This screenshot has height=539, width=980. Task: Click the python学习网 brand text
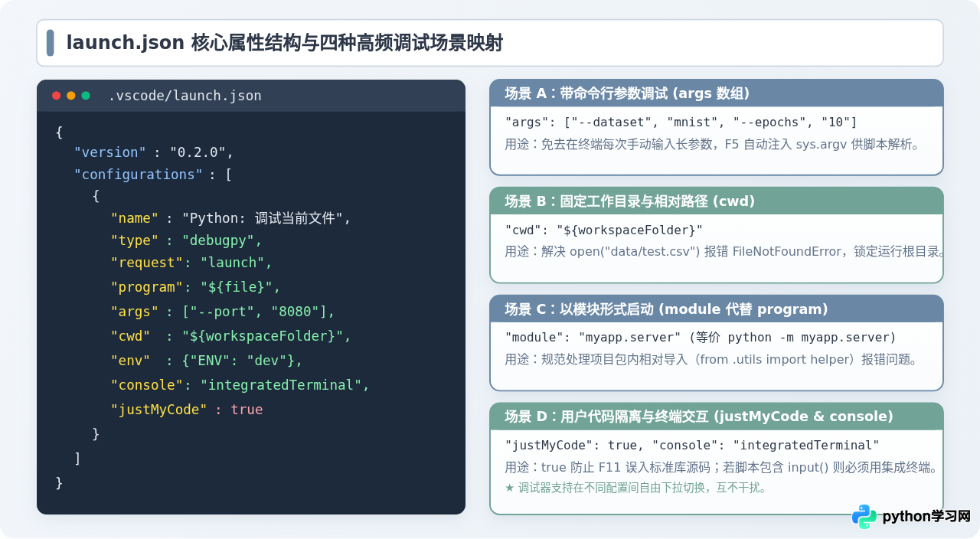coord(926,517)
